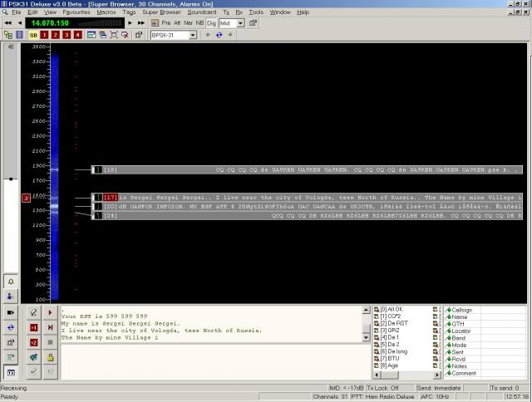Click the icon left of Pre button
The width and height of the screenshot is (532, 402).
point(155,23)
